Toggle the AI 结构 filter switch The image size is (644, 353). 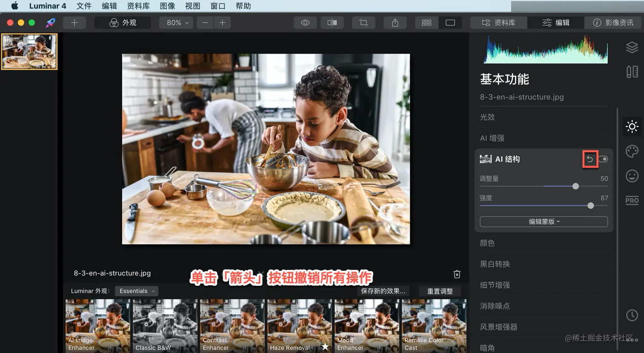point(603,159)
